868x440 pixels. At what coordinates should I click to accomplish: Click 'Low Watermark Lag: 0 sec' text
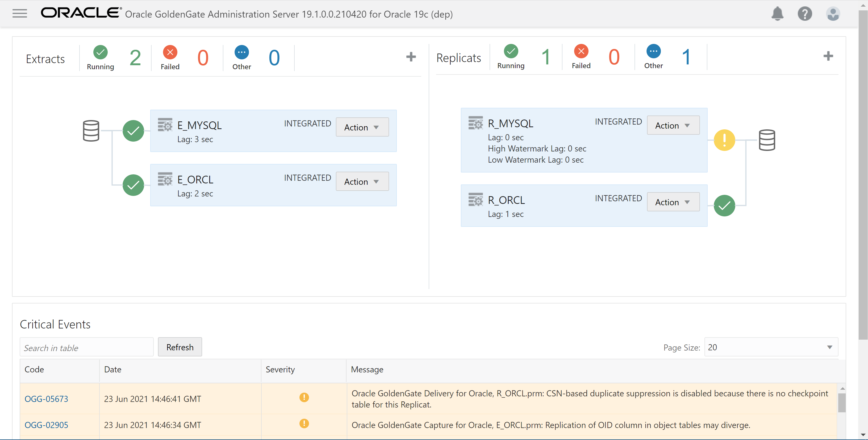(536, 159)
